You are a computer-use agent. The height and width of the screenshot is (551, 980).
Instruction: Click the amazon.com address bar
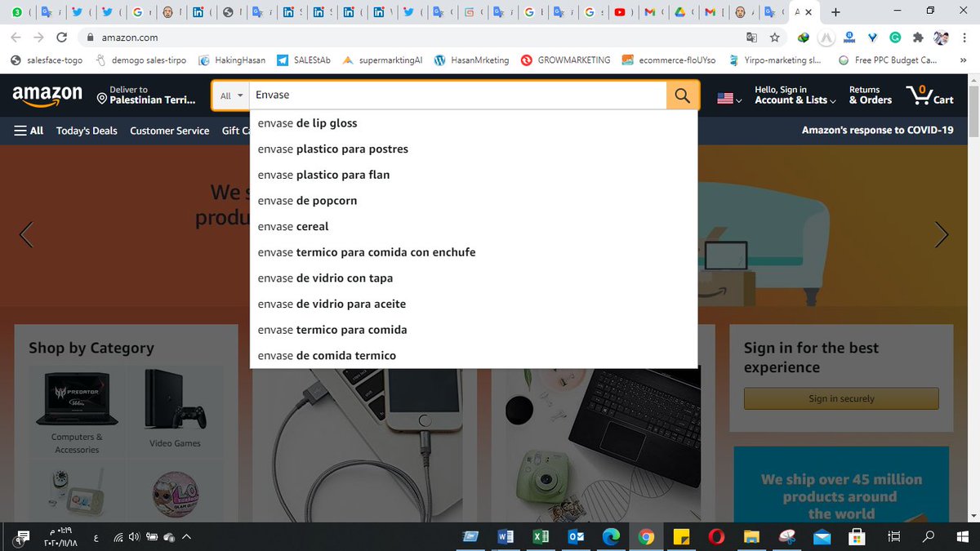(408, 38)
